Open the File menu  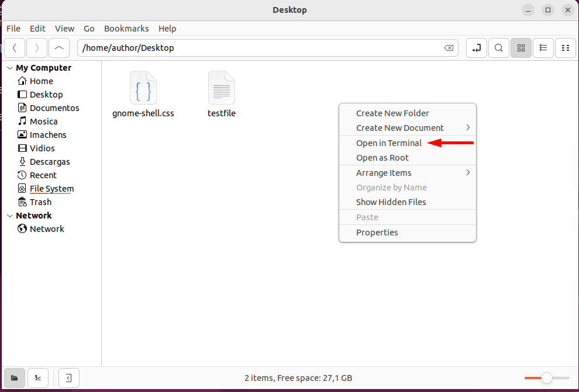[x=13, y=29]
